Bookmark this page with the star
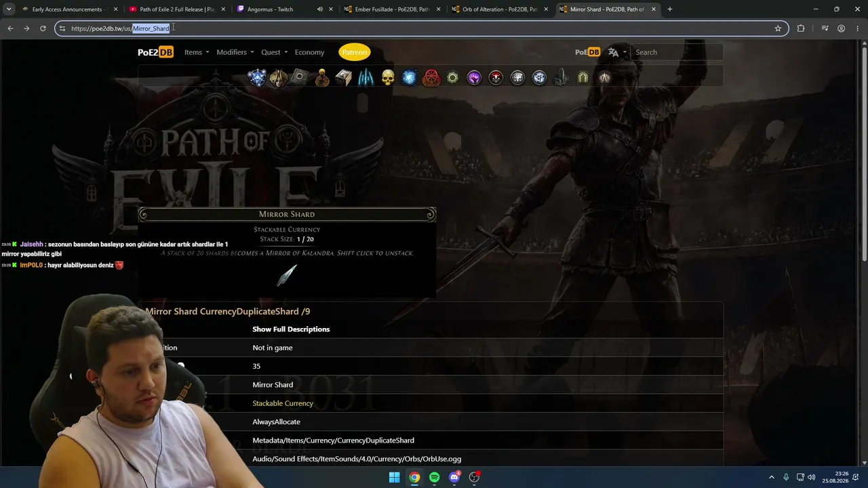This screenshot has height=488, width=868. (778, 28)
